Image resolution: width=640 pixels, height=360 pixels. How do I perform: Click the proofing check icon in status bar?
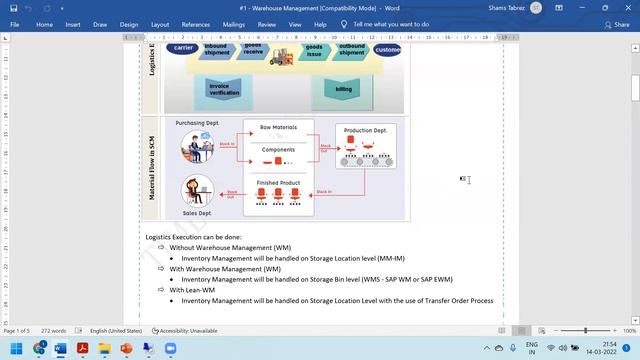click(x=78, y=331)
